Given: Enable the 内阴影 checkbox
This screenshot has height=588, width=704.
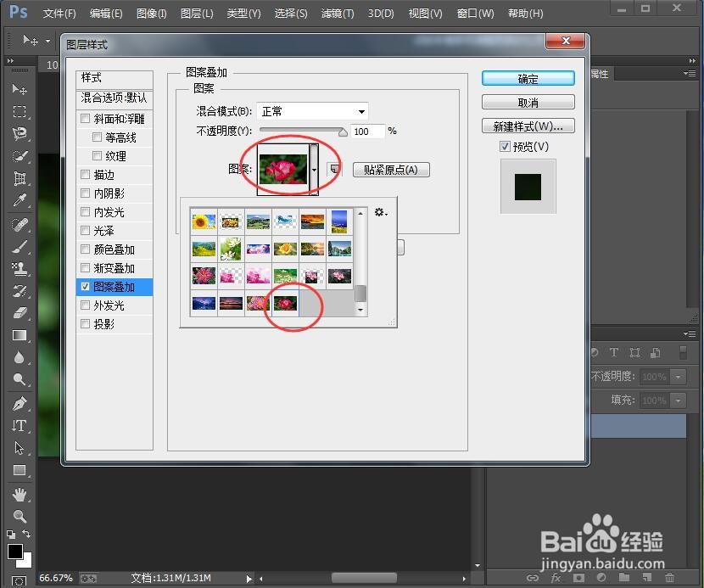Looking at the screenshot, I should pos(86,193).
